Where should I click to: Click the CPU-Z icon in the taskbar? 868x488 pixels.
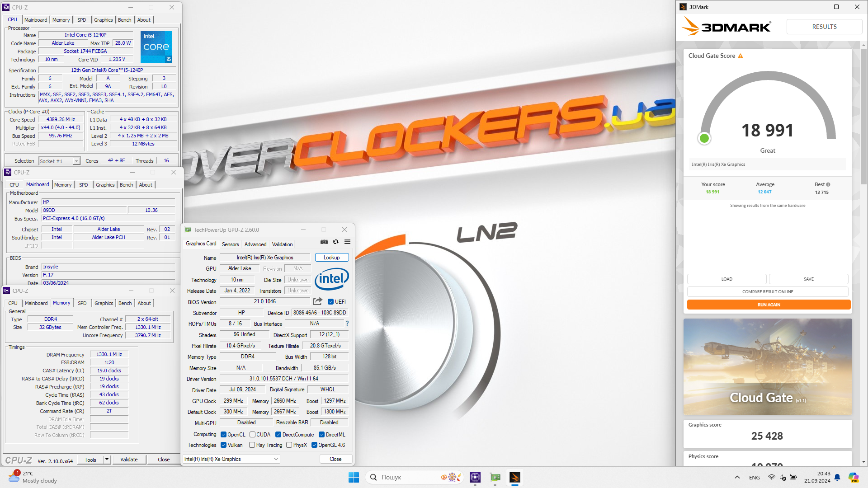point(475,477)
